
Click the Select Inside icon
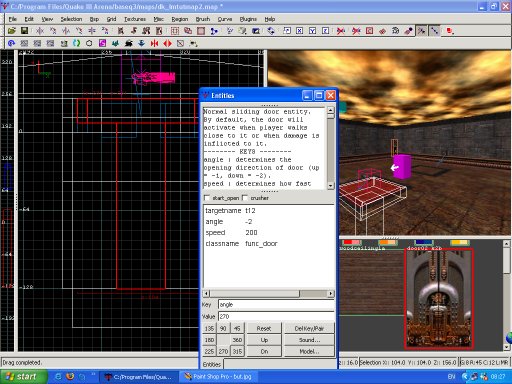(x=159, y=31)
